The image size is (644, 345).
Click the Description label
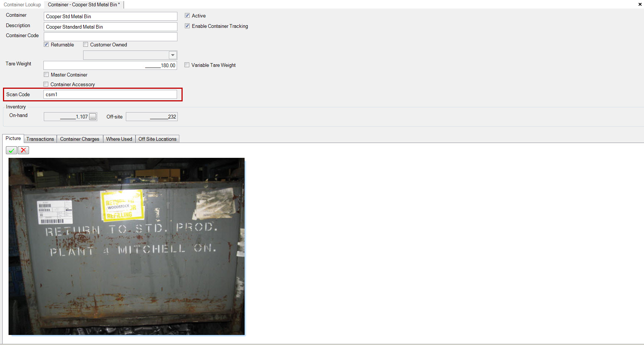click(x=18, y=25)
